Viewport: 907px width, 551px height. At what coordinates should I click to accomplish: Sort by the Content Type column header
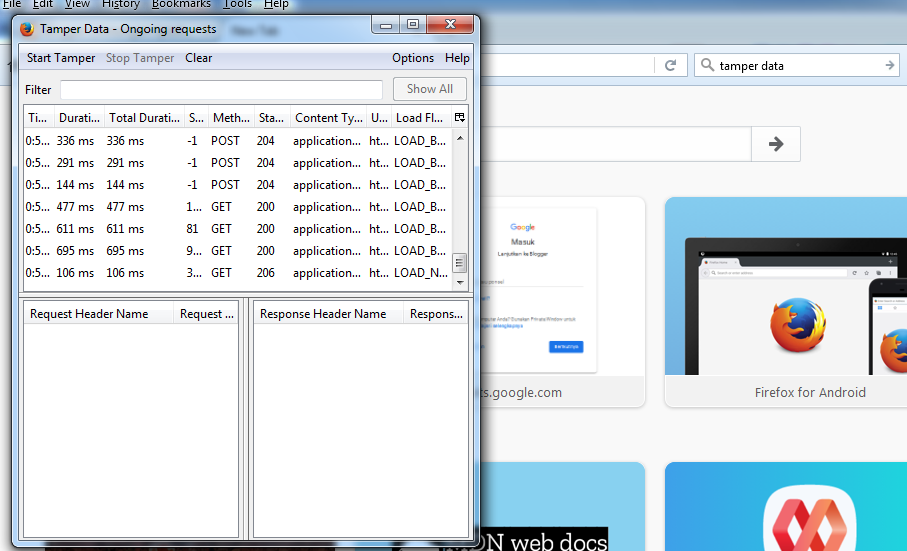click(328, 117)
